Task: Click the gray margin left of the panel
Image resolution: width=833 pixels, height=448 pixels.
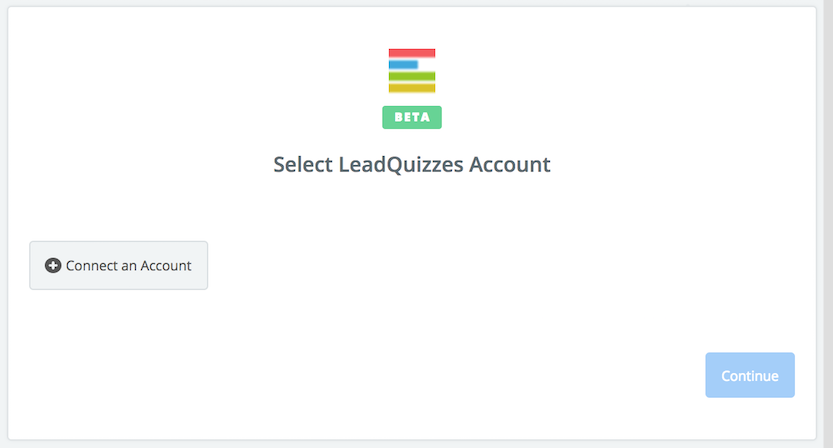Action: point(3,223)
